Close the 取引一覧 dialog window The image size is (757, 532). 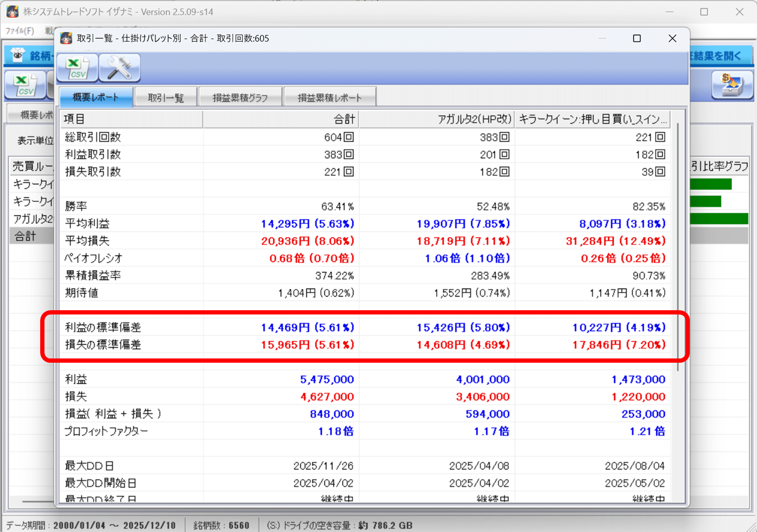(x=672, y=38)
